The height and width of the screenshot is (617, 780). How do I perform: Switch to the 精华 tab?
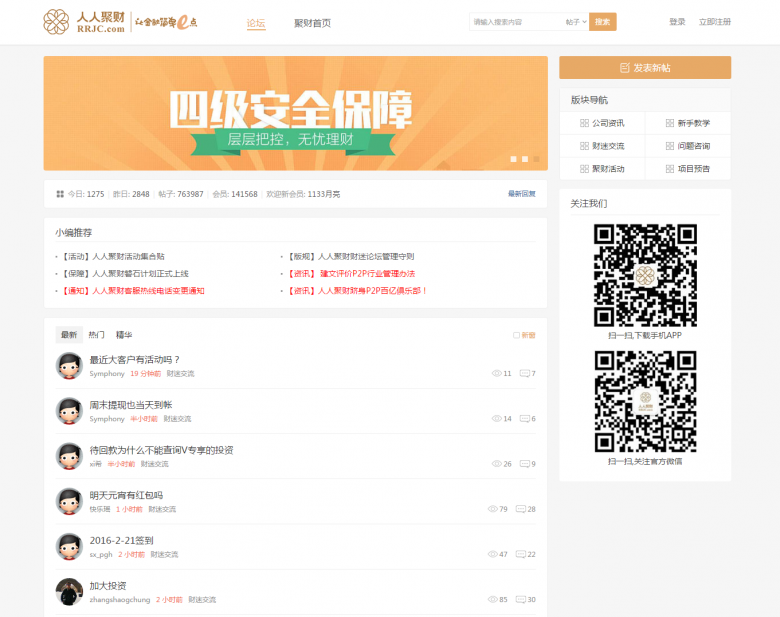tap(124, 335)
